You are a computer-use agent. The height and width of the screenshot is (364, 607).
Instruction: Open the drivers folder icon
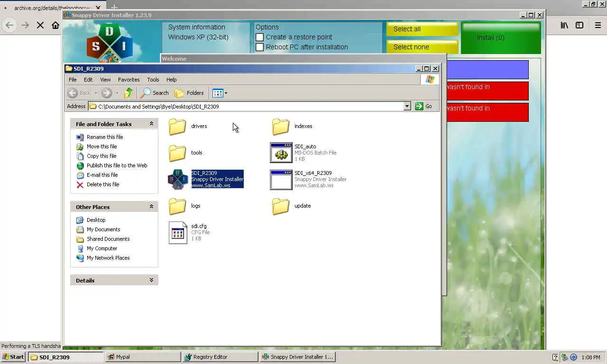177,127
